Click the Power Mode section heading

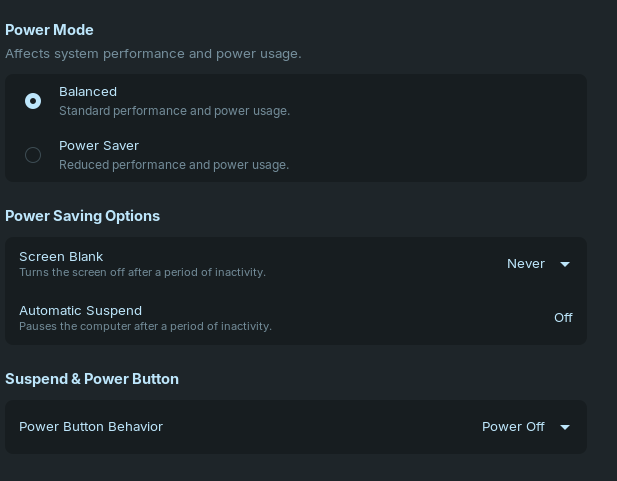pyautogui.click(x=49, y=31)
